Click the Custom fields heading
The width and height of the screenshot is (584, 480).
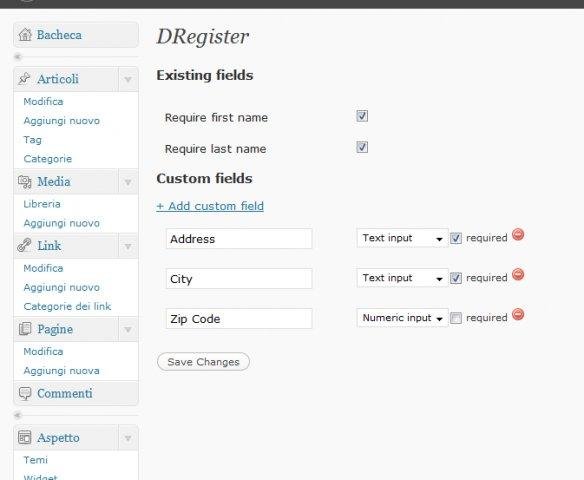tap(204, 178)
